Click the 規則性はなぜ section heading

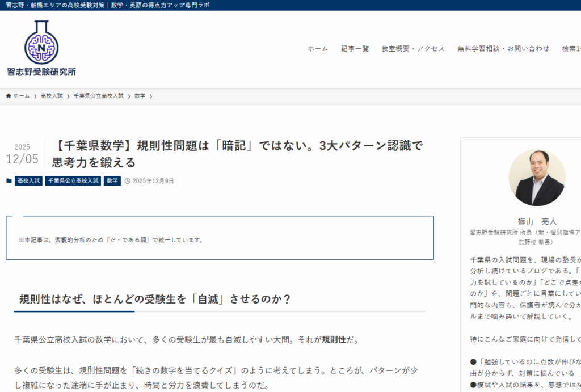(x=155, y=299)
